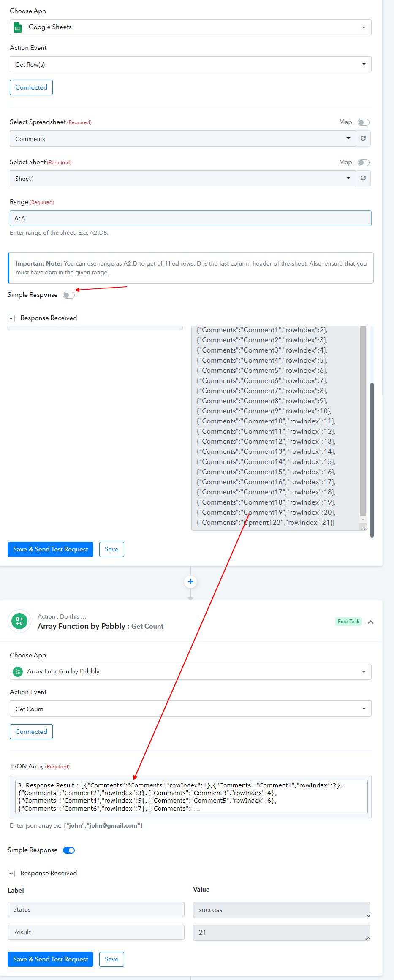Click Save button in Google Sheets step
The height and width of the screenshot is (980, 394).
click(x=111, y=549)
